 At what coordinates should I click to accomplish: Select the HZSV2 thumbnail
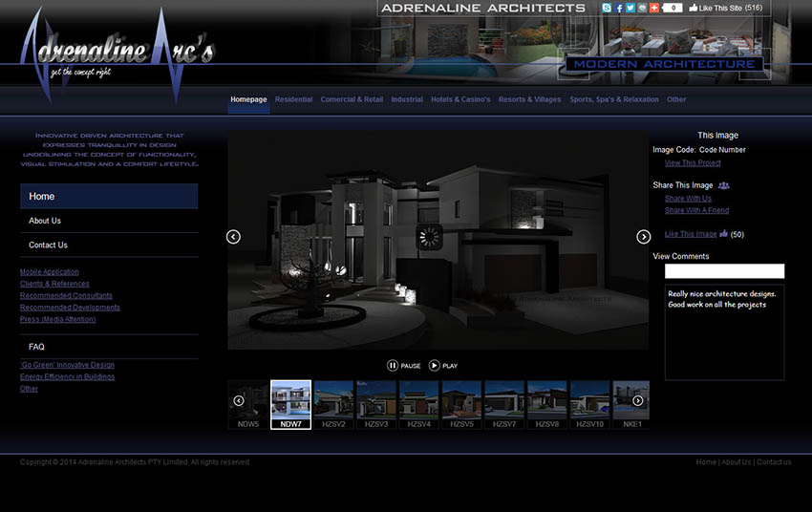point(334,405)
